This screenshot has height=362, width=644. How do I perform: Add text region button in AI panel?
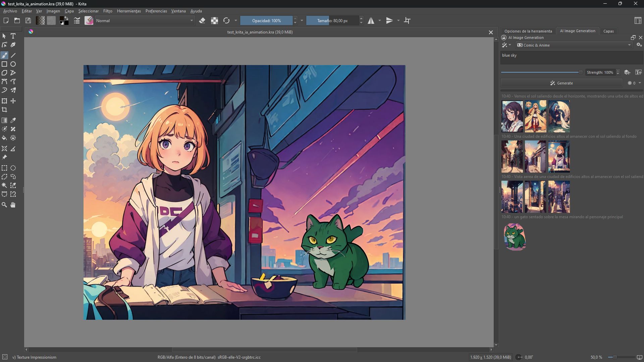(x=639, y=72)
